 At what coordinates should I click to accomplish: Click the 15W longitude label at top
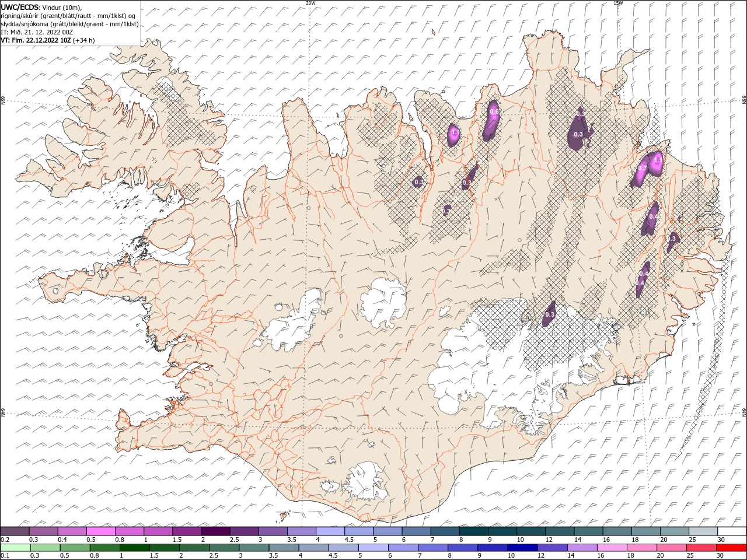(618, 3)
